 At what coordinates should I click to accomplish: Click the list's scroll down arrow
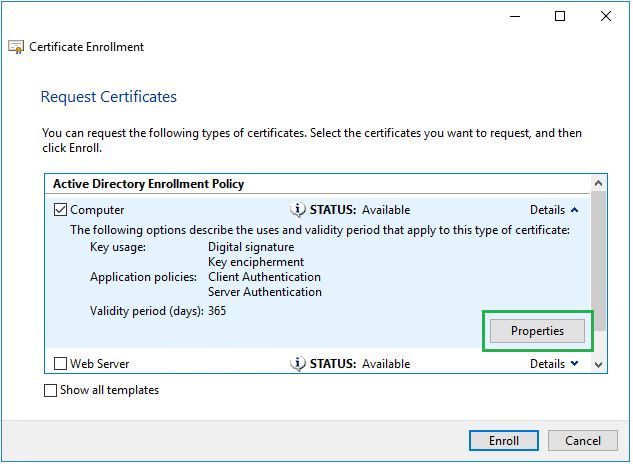(x=598, y=365)
